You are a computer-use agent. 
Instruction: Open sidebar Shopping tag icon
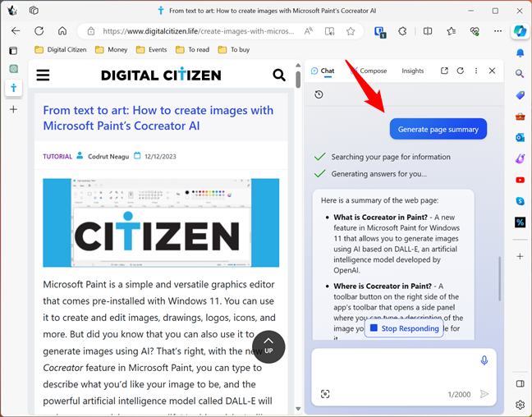click(520, 95)
